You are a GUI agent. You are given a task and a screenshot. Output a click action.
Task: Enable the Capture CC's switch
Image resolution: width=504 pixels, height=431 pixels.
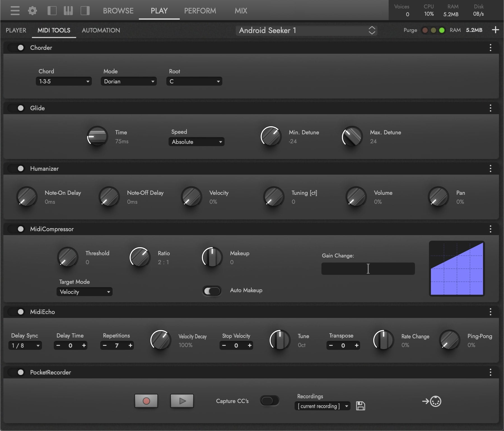[269, 401]
